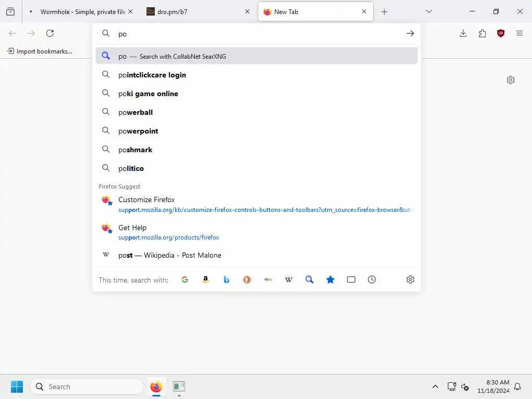Open the notification bell

point(517,387)
